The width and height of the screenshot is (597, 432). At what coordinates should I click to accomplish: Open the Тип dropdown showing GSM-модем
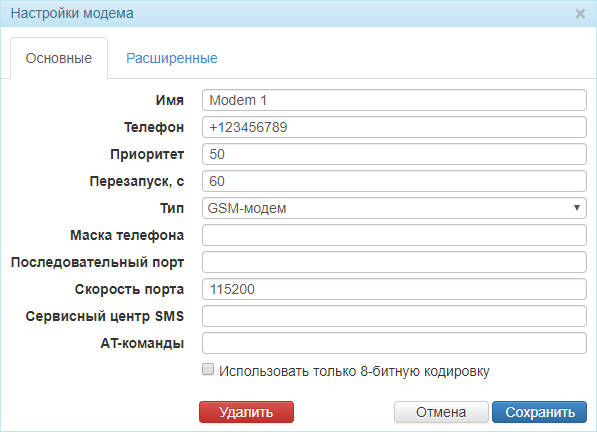[394, 208]
